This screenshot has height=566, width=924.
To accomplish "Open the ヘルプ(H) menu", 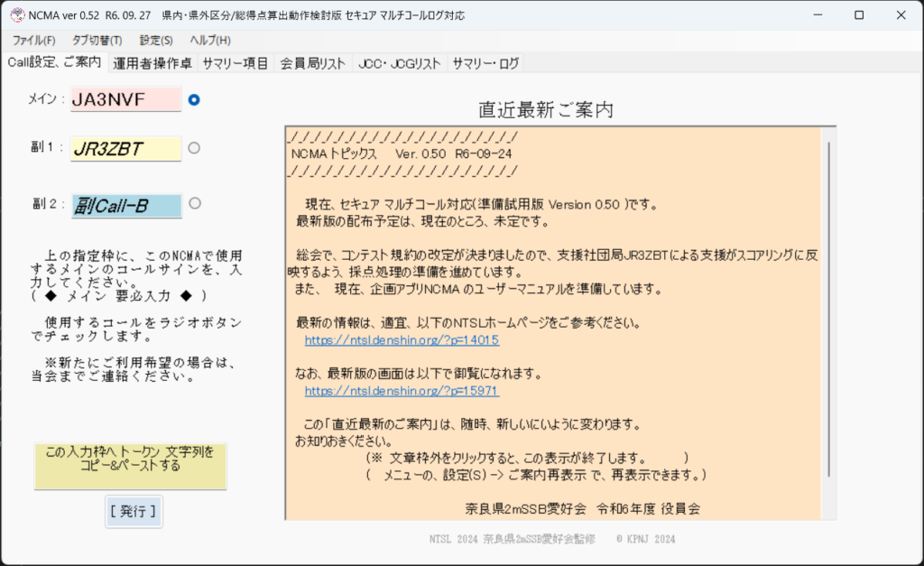I will (209, 41).
